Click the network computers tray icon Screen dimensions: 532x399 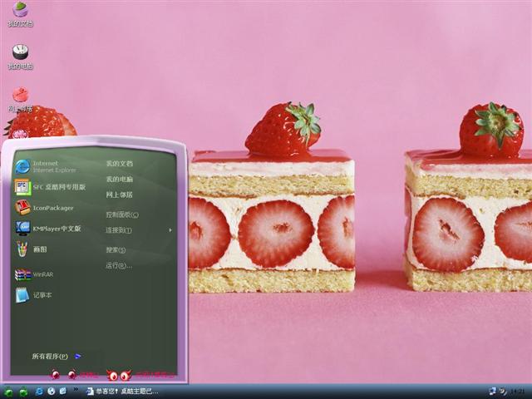(x=493, y=392)
